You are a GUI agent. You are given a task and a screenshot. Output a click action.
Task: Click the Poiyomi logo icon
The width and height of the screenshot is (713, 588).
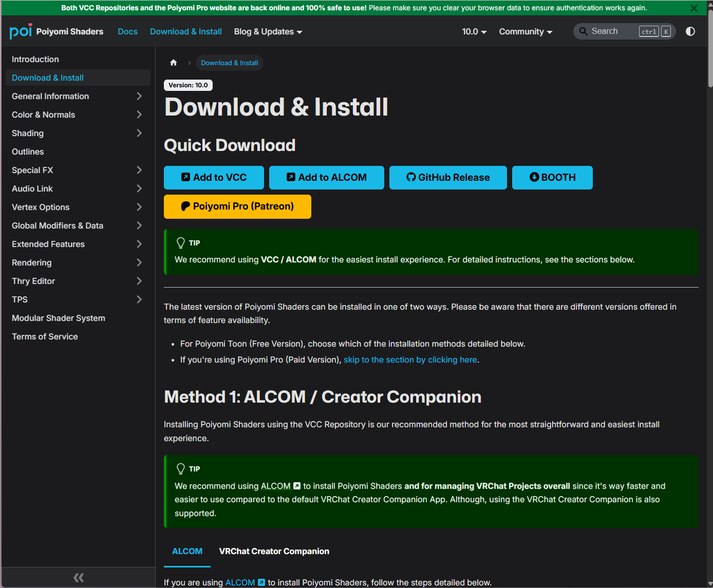[x=21, y=31]
